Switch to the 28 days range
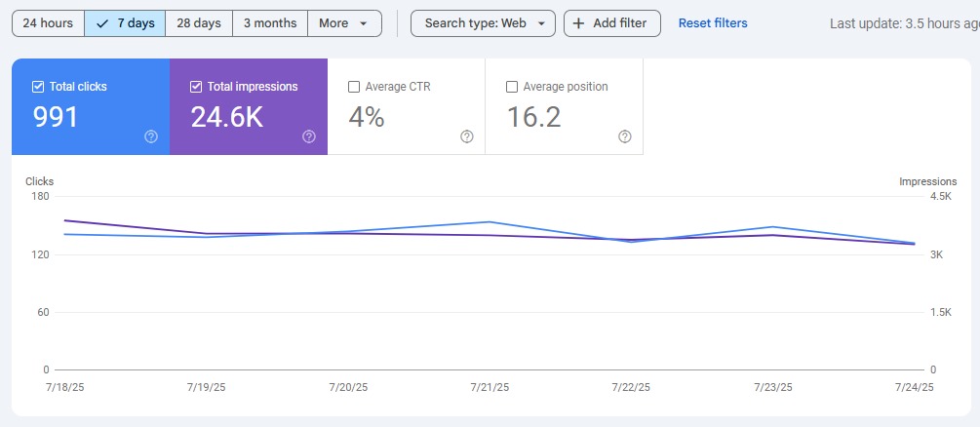 pos(199,23)
